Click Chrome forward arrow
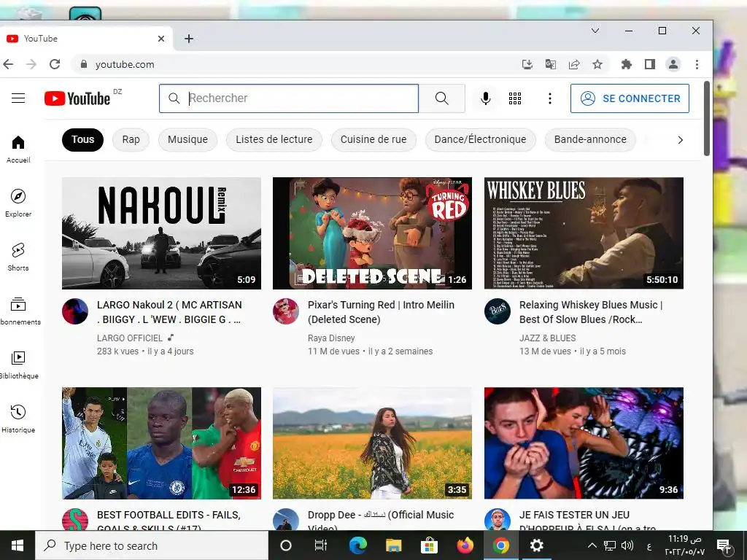 pos(31,64)
